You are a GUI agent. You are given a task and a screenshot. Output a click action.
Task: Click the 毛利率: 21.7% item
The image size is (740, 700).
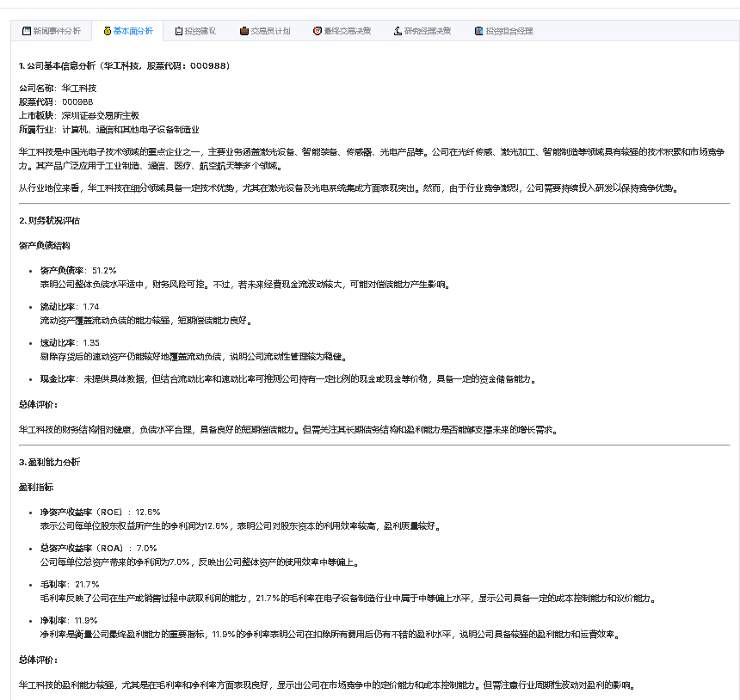tap(70, 585)
